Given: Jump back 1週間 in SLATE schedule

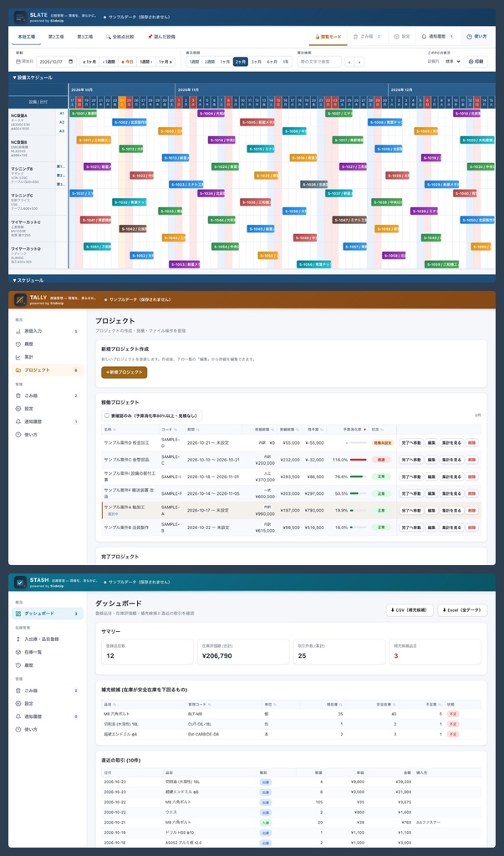Looking at the screenshot, I should point(109,62).
